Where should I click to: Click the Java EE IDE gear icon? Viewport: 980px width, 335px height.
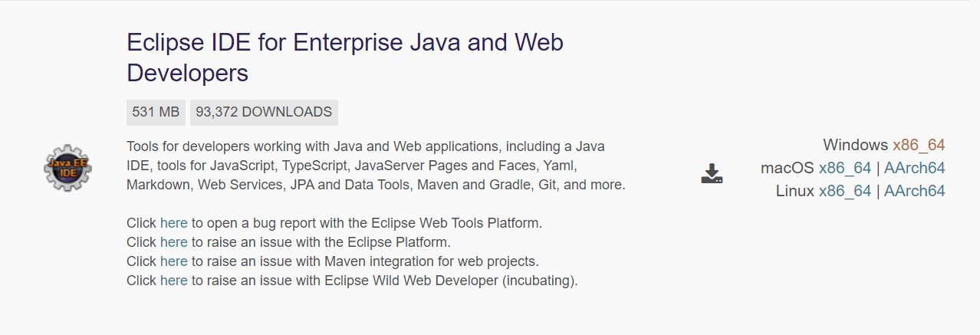pyautogui.click(x=67, y=167)
